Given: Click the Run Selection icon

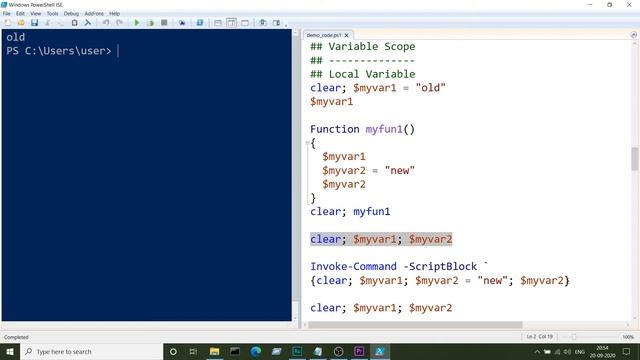Looking at the screenshot, I should tap(151, 23).
